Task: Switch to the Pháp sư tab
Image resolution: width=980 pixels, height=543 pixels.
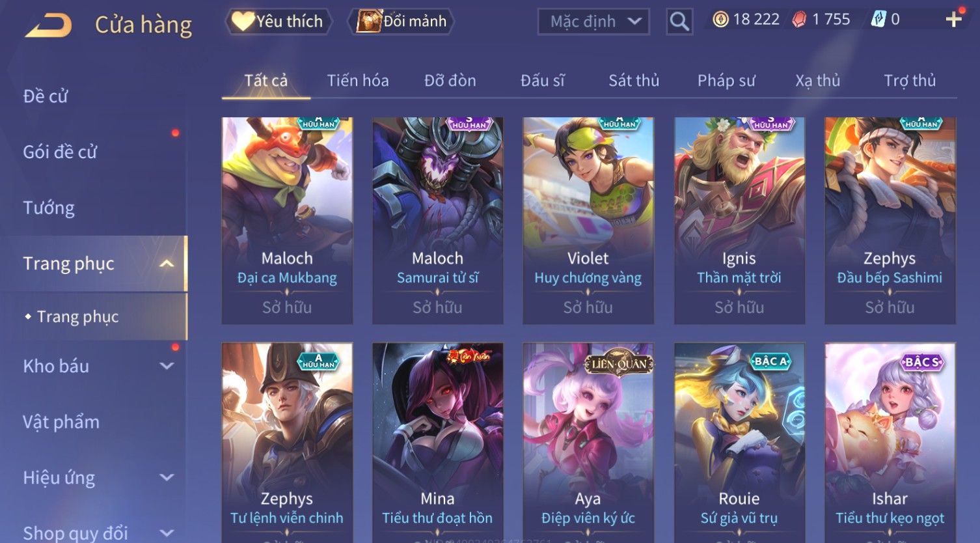Action: (x=726, y=81)
